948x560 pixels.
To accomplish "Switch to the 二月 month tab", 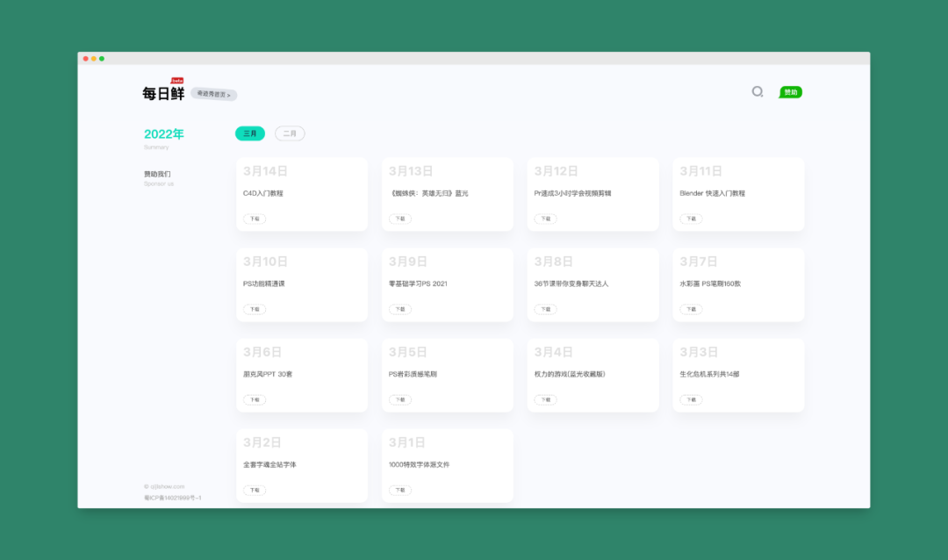I will [290, 133].
